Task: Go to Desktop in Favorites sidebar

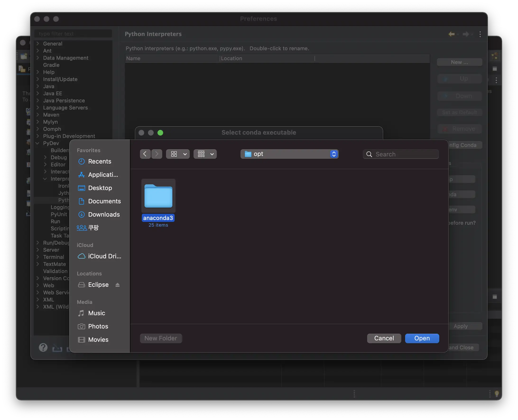Action: click(100, 188)
